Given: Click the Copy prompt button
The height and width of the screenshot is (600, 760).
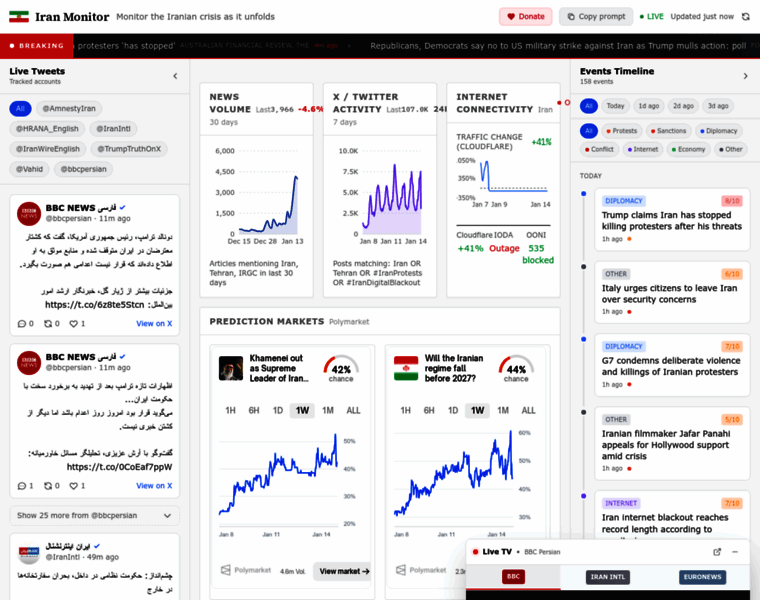Looking at the screenshot, I should pos(596,16).
